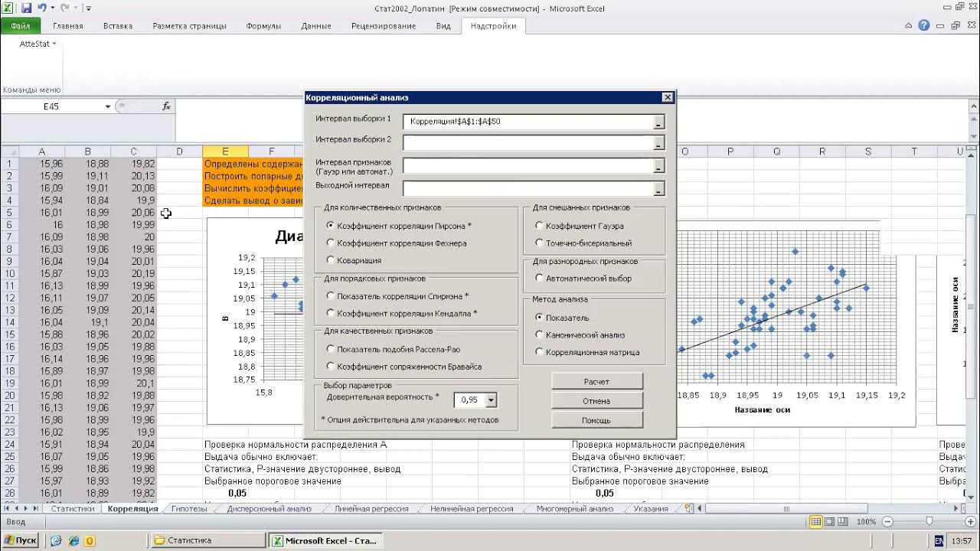Go to first sheet tab navigation arrow

(x=7, y=508)
